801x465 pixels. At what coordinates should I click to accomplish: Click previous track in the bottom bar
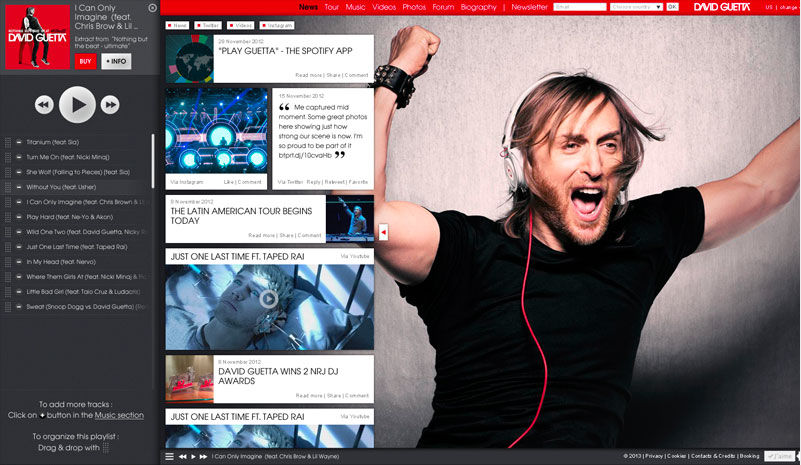pyautogui.click(x=182, y=456)
